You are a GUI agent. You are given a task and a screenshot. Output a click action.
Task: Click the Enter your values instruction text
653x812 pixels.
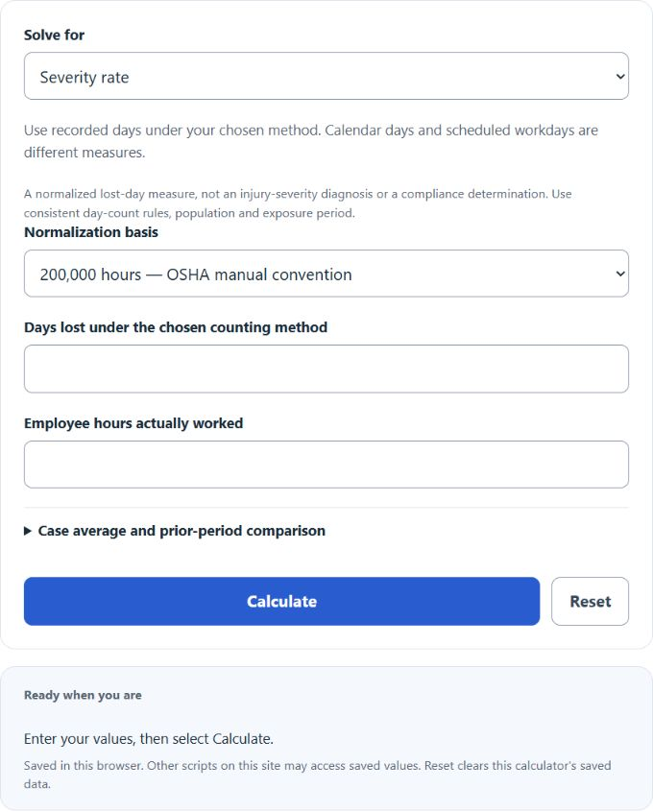[x=148, y=738]
